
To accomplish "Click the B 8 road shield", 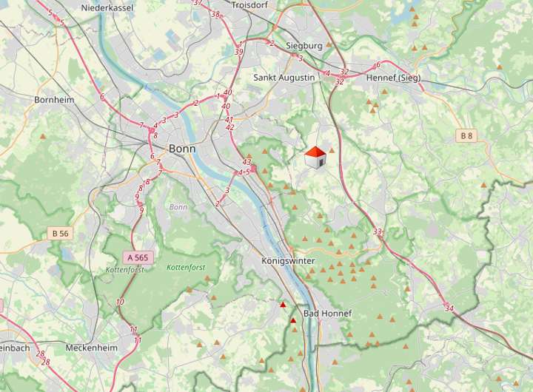I will point(466,136).
